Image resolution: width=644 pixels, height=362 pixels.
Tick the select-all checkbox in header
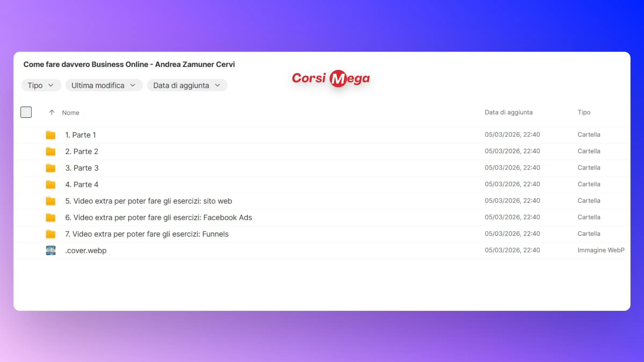coord(26,112)
